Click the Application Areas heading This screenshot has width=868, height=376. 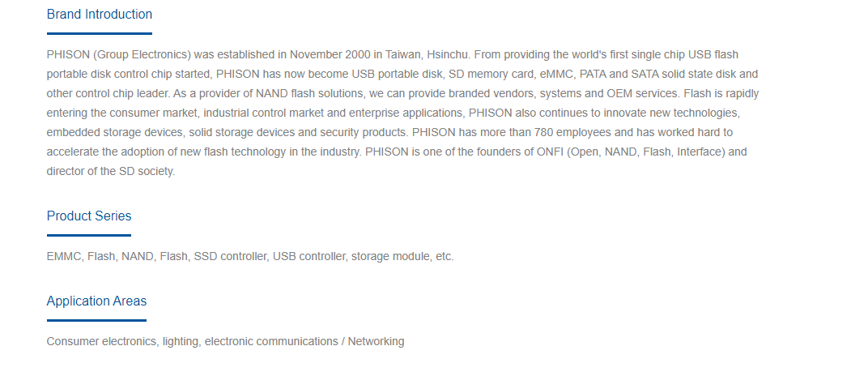(x=96, y=301)
